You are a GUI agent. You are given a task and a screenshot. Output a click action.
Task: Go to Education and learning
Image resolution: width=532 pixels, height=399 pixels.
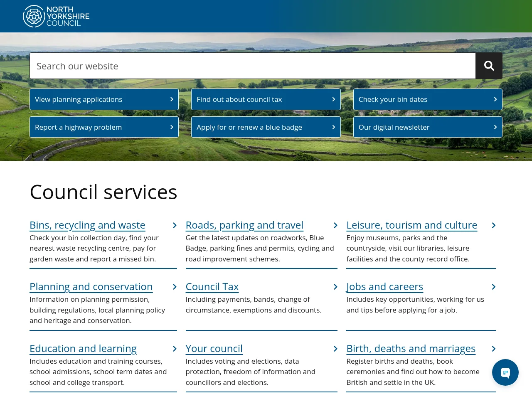[83, 349]
